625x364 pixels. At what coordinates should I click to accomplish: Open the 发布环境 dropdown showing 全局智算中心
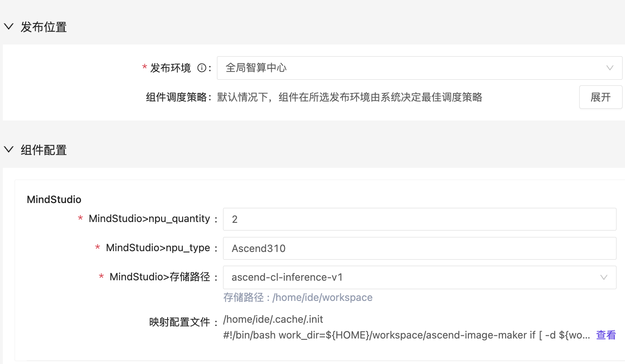tap(413, 68)
